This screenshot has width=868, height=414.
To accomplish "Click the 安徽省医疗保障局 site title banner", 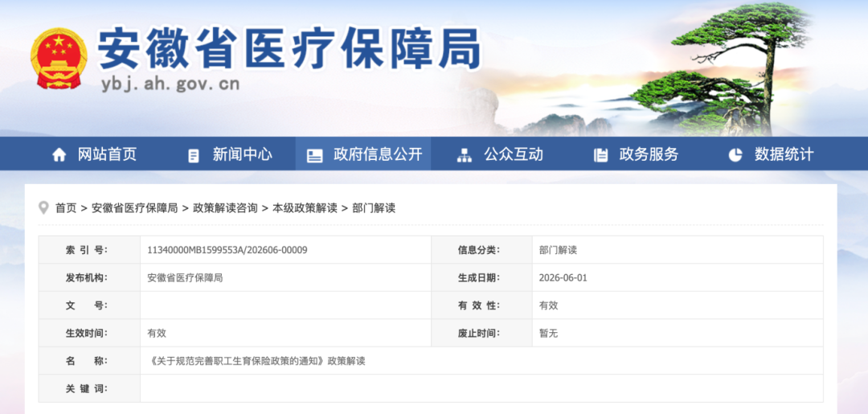I will coord(289,49).
